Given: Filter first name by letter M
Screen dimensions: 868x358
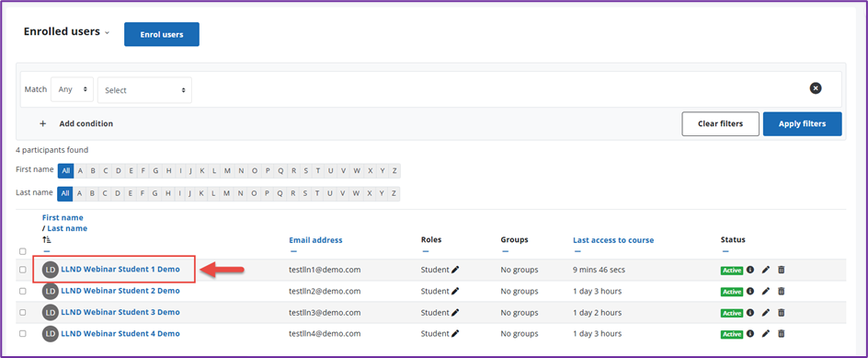Looking at the screenshot, I should click(227, 170).
